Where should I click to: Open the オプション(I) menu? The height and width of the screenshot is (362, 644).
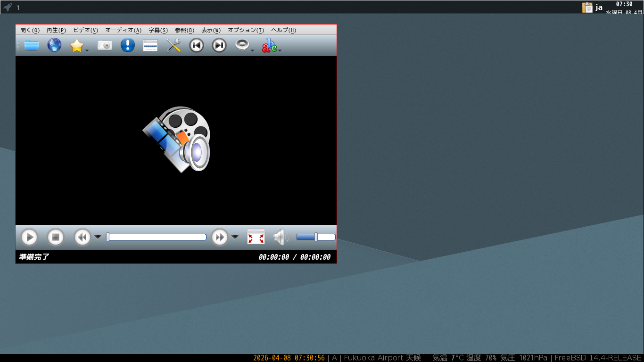[246, 30]
